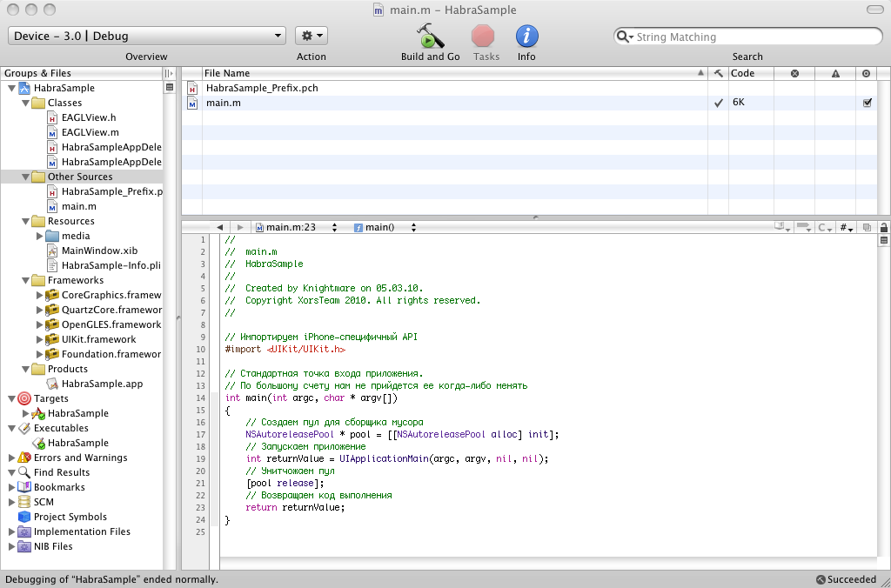The height and width of the screenshot is (588, 891).
Task: Expand the NIB Files smart group
Action: pos(11,546)
